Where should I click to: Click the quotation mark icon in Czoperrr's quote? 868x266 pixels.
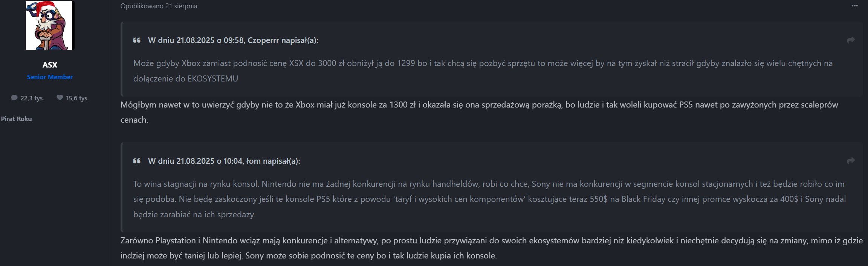click(137, 40)
